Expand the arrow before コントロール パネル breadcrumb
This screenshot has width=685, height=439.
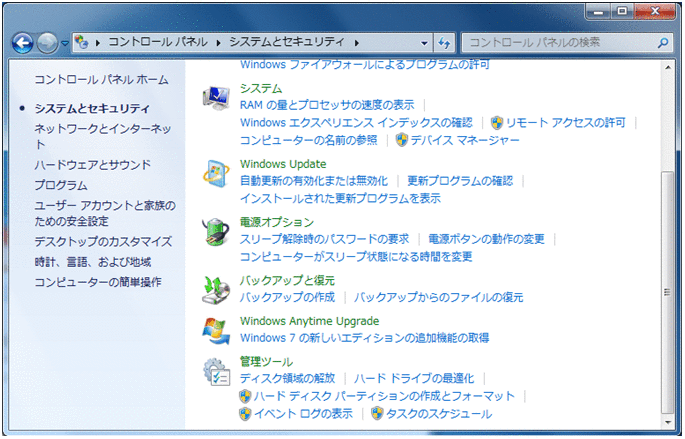(x=97, y=43)
